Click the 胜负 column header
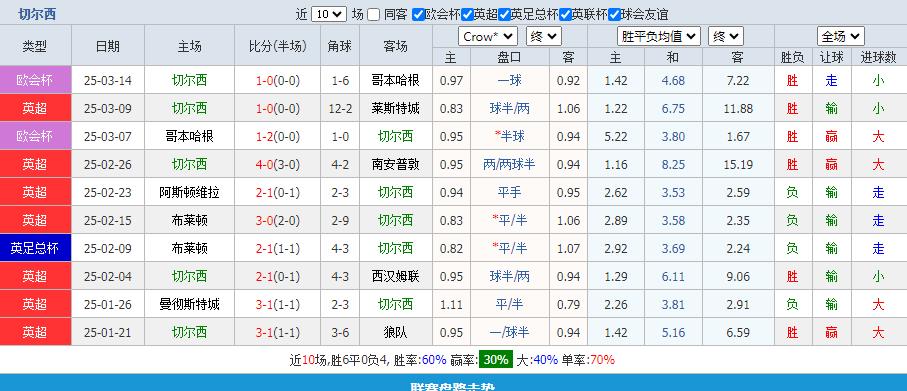This screenshot has height=391, width=907. tap(792, 57)
